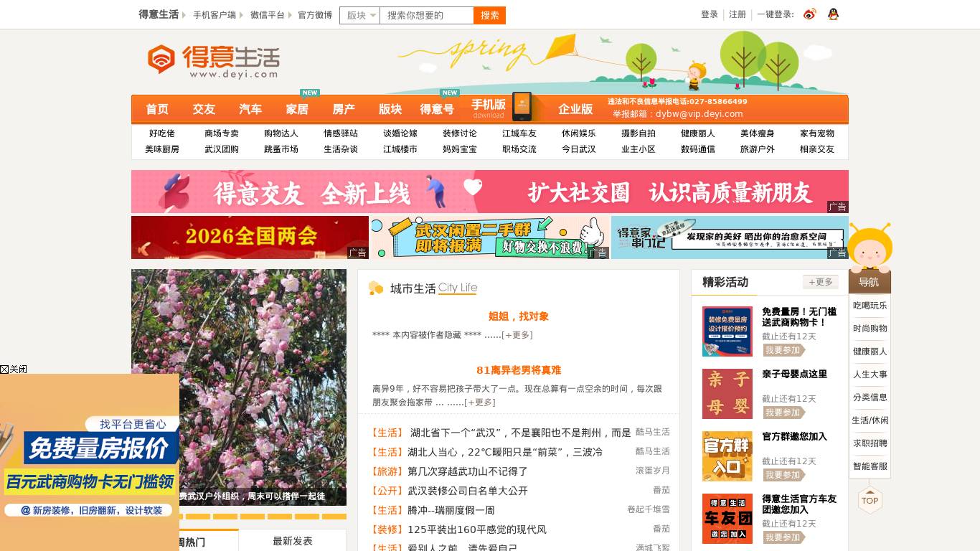
Task: Open the 首页 navigation menu
Action: (156, 109)
